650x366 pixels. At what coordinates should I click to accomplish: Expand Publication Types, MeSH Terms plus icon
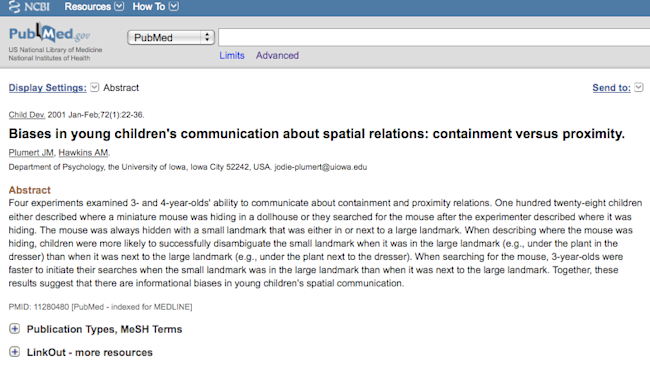point(15,329)
